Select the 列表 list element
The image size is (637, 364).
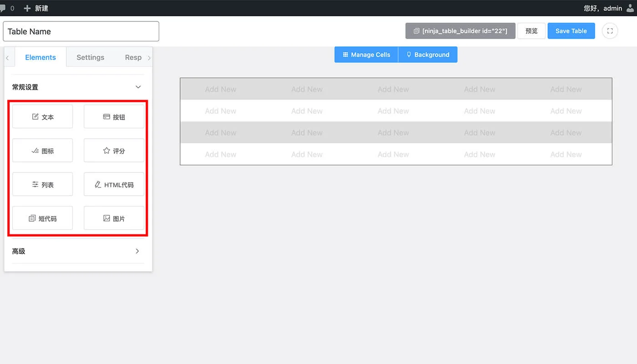click(x=42, y=185)
